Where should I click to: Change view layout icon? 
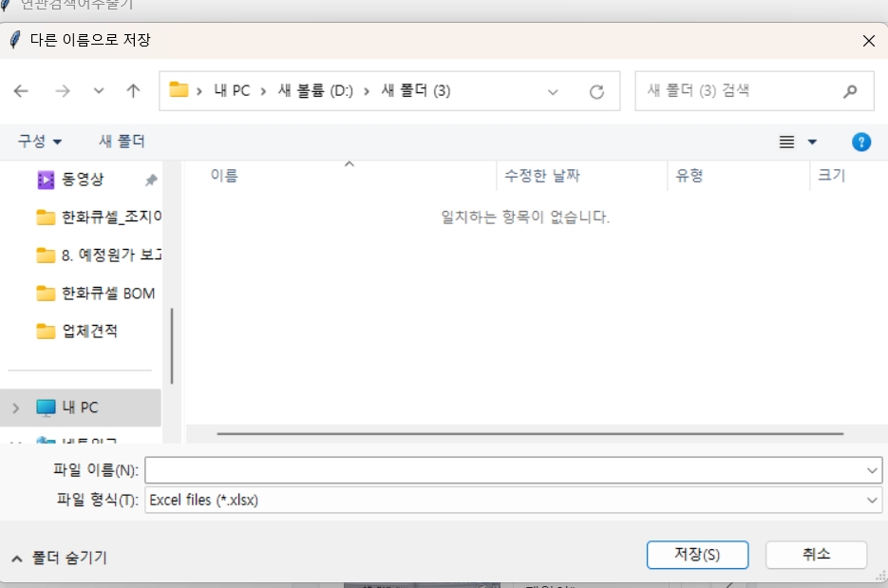(x=786, y=142)
